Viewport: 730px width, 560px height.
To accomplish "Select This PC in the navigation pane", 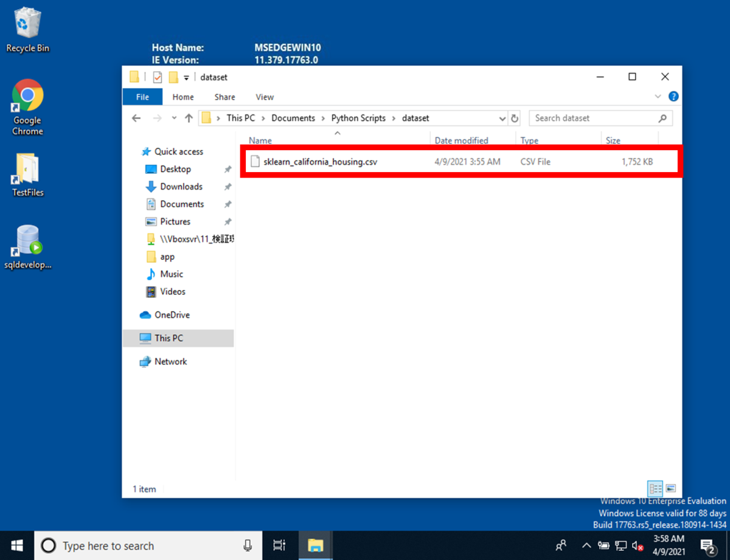I will coord(178,338).
